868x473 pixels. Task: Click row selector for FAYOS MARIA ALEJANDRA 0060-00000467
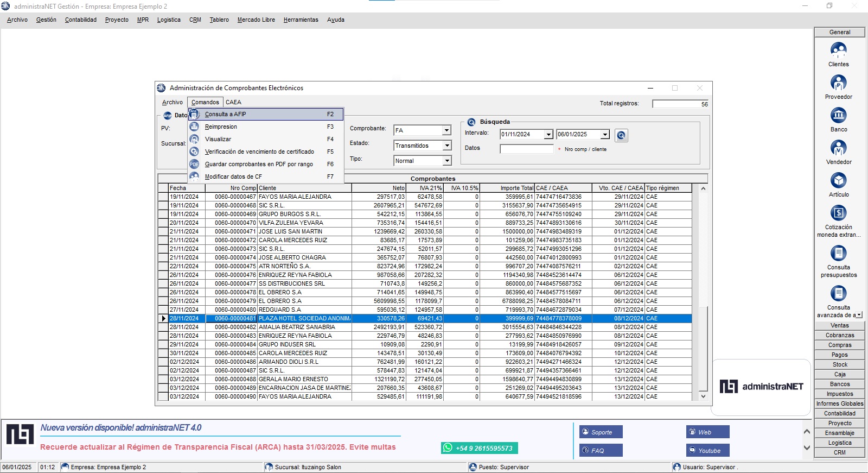point(163,197)
